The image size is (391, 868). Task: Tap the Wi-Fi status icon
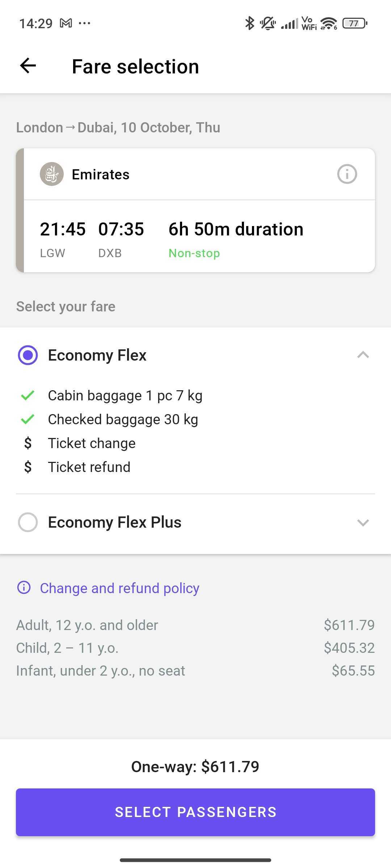(x=328, y=24)
